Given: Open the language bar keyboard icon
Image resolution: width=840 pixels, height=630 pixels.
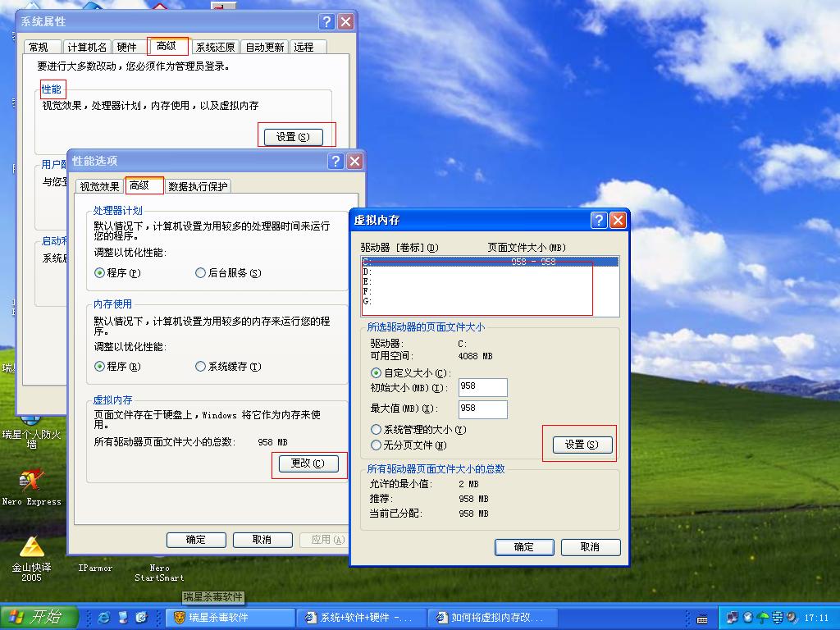Looking at the screenshot, I should point(702,619).
